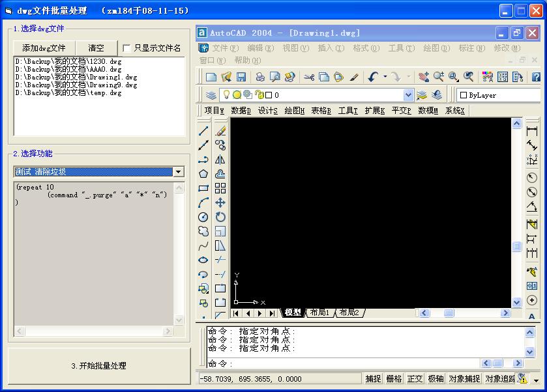The image size is (547, 392).
Task: Select the Spline draw tool
Action: (203, 245)
